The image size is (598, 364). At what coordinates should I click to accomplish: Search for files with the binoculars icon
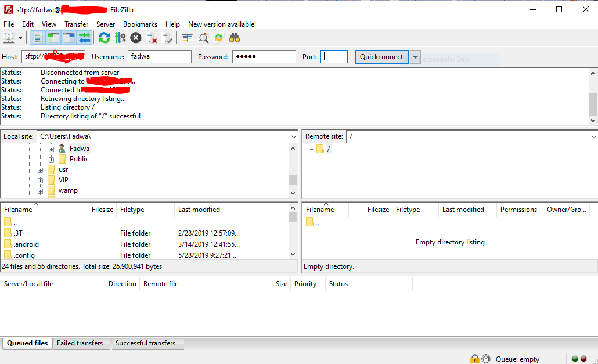click(x=235, y=38)
